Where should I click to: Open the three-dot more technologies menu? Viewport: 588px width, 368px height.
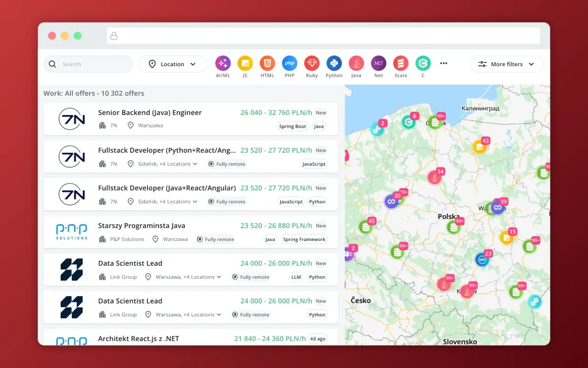pyautogui.click(x=443, y=63)
